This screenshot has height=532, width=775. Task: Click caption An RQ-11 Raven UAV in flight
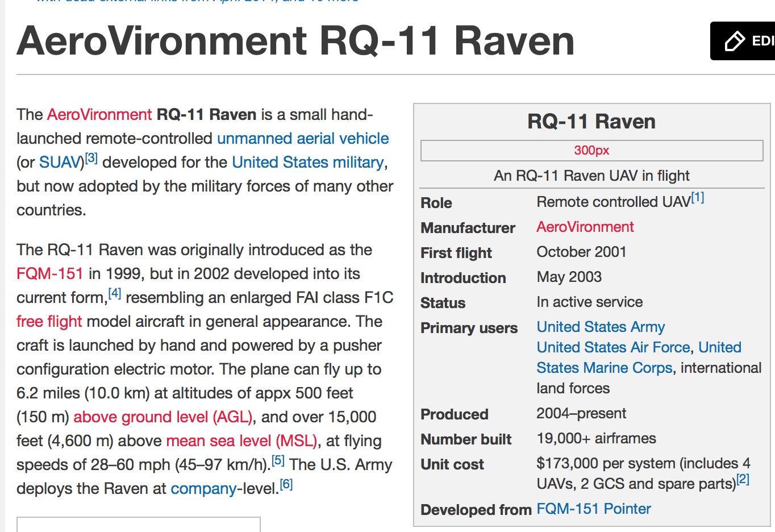(591, 176)
